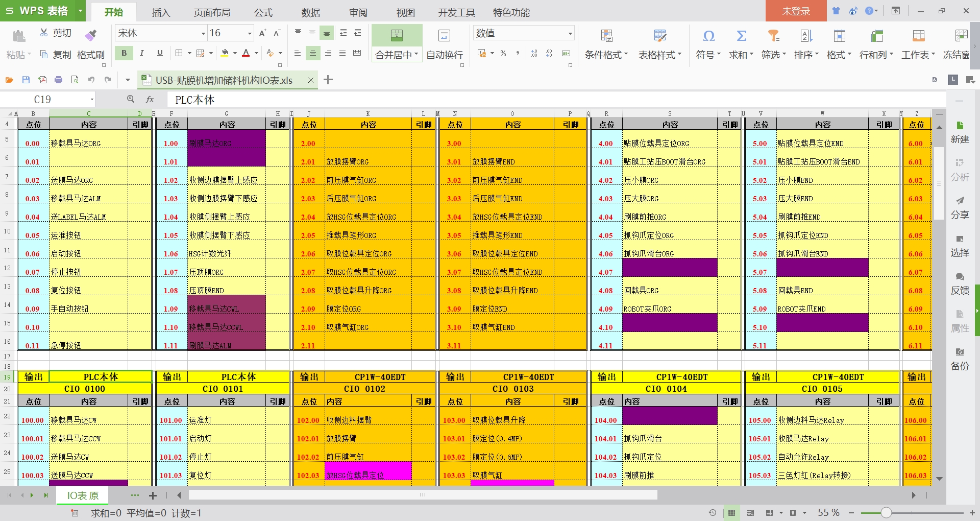Viewport: 980px width, 521px height.
Task: Toggle vertical bottom alignment
Action: click(327, 33)
